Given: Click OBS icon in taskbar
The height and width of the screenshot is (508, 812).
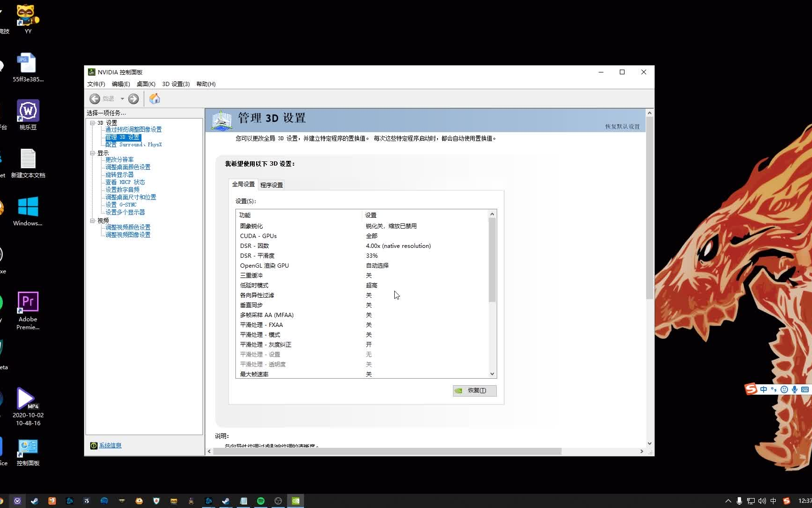Looking at the screenshot, I should (x=278, y=501).
